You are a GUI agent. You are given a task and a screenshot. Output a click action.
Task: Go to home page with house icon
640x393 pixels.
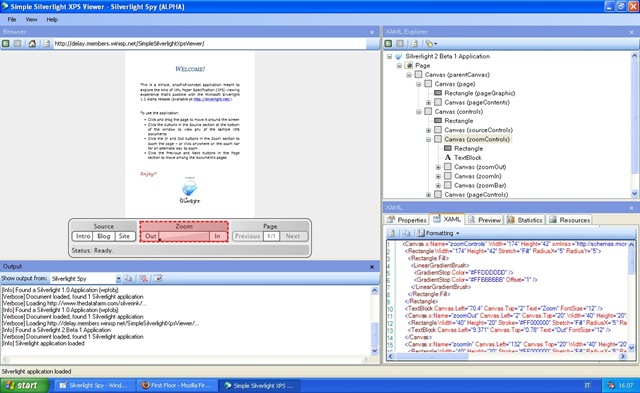tap(32, 44)
